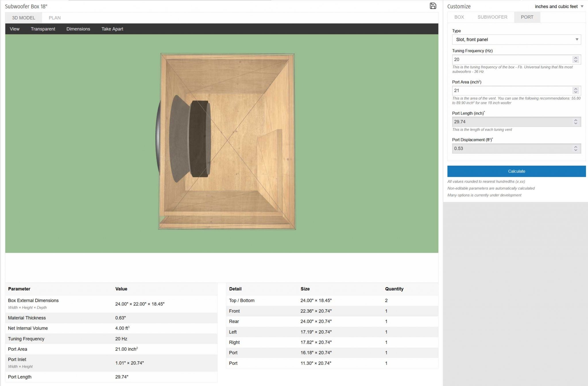Click the Left detail size 17.19" × 20.74"
The width and height of the screenshot is (588, 386).
[316, 332]
